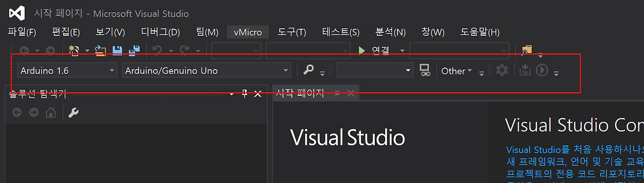Click the build and upload icon
Viewport: 644px width, 183px height.
tap(525, 70)
